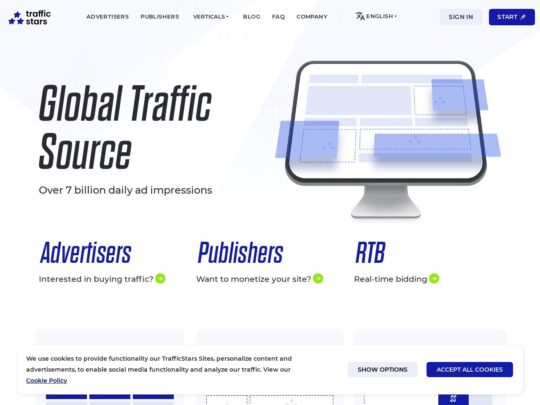Show cookie options
Screen dimensions: 540x405
382,369
